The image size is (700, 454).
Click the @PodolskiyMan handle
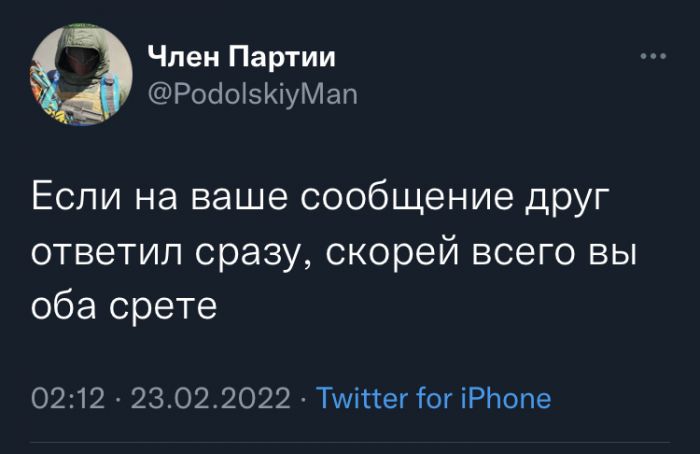point(252,93)
